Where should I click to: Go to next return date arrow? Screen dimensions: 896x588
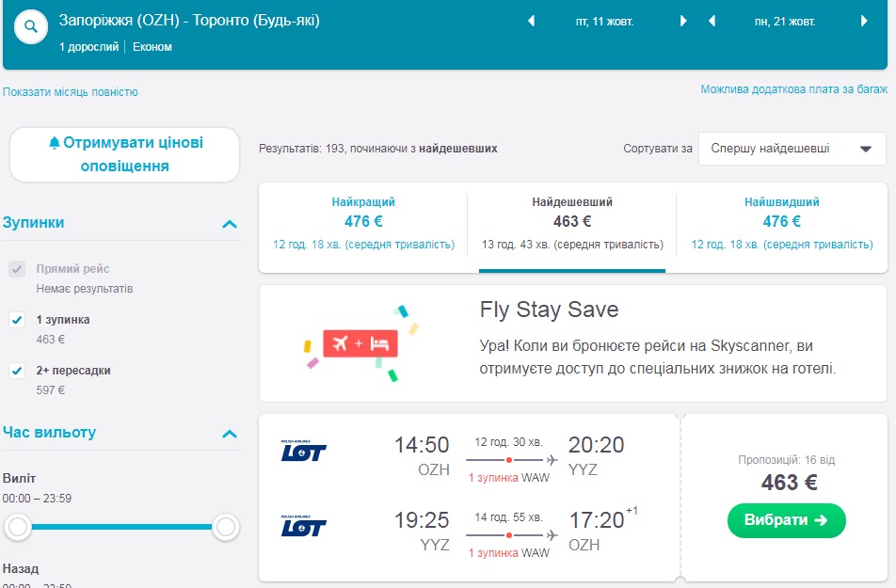(865, 20)
